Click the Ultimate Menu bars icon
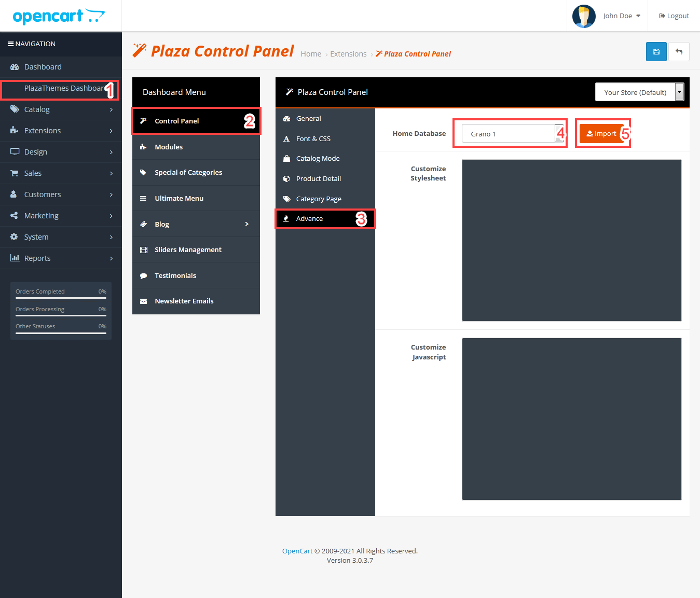 tap(143, 198)
